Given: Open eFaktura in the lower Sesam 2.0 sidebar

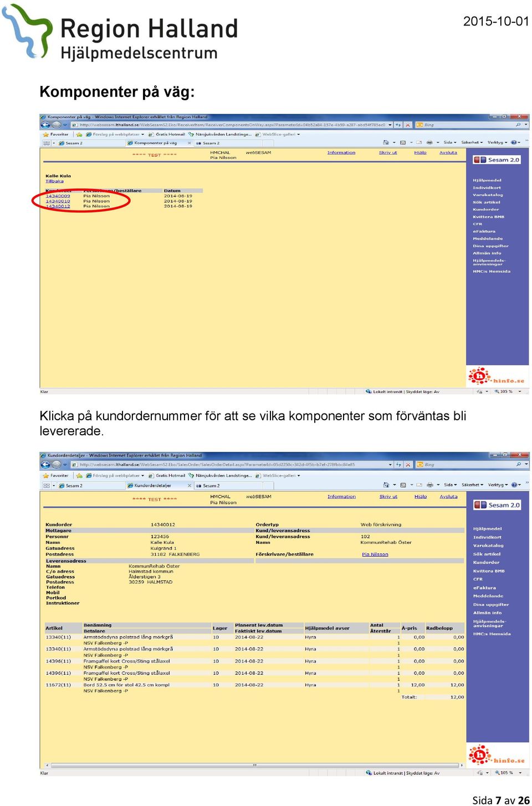Looking at the screenshot, I should (484, 588).
